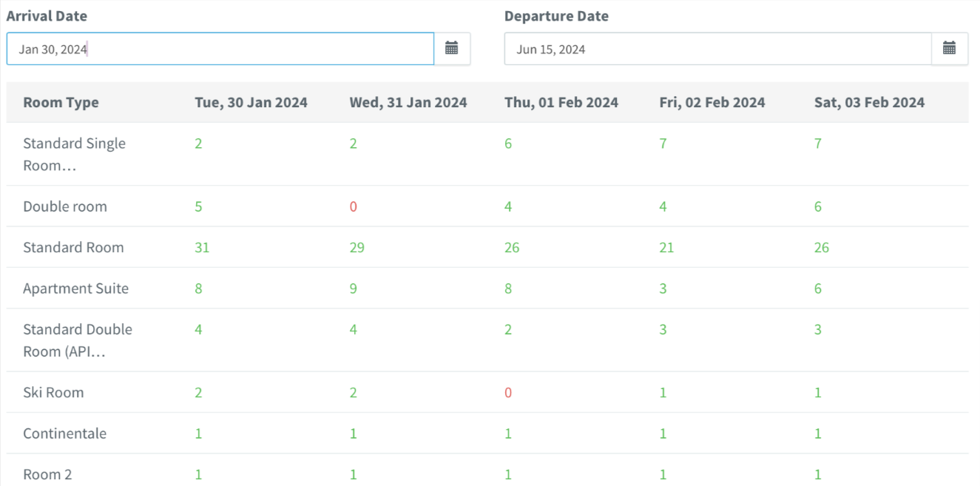
Task: Click the Arrival Date input field
Action: pyautogui.click(x=220, y=49)
